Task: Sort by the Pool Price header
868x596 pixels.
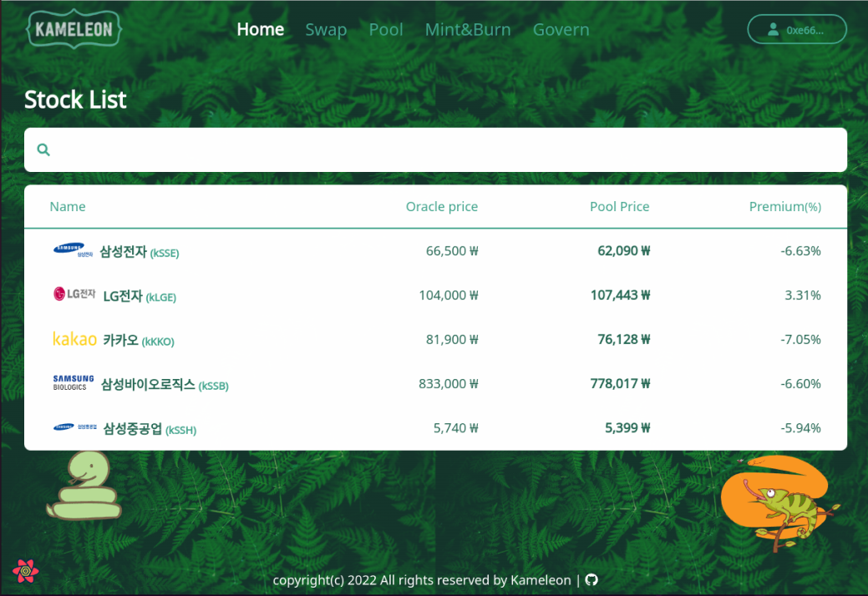Action: (619, 206)
